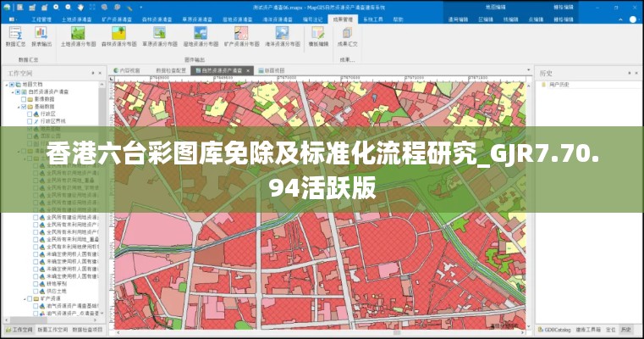
Task: Activate the pan hand tool
Action: click(80, 7)
